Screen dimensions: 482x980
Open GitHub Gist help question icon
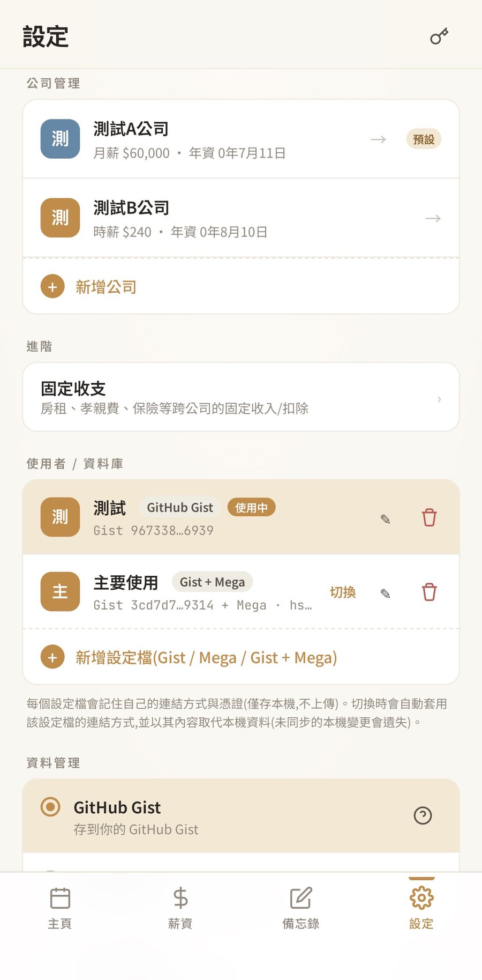(x=423, y=815)
